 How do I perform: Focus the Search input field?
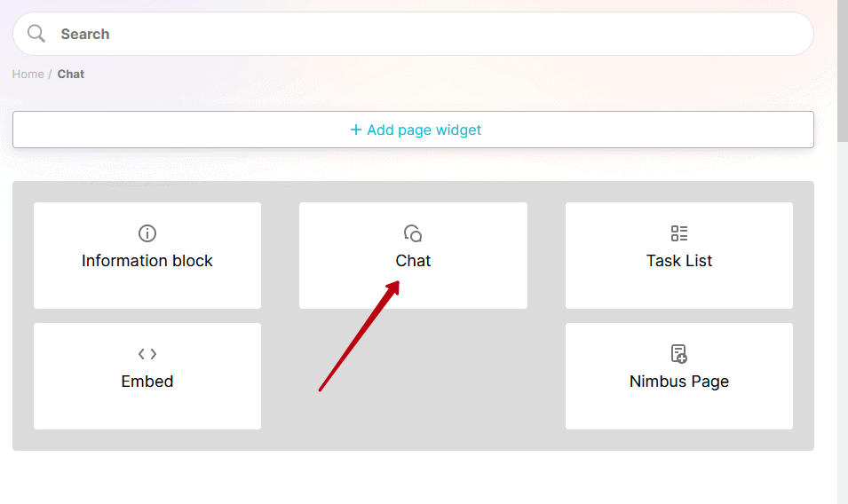click(x=426, y=34)
